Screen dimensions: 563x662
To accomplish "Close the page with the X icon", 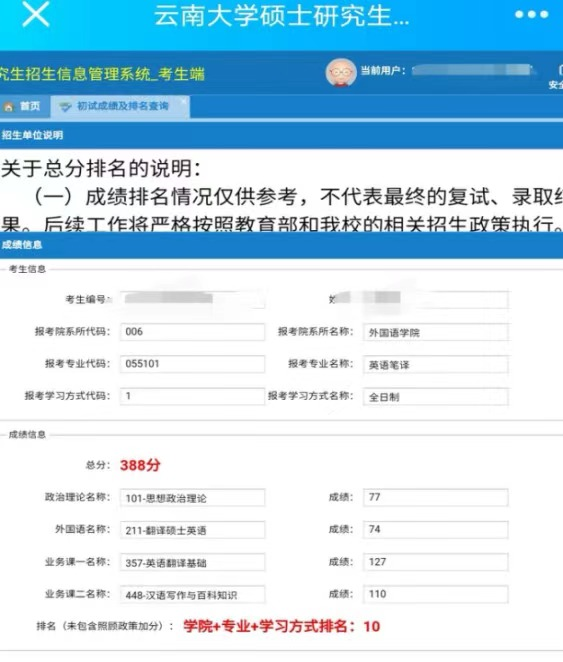I will [x=35, y=14].
